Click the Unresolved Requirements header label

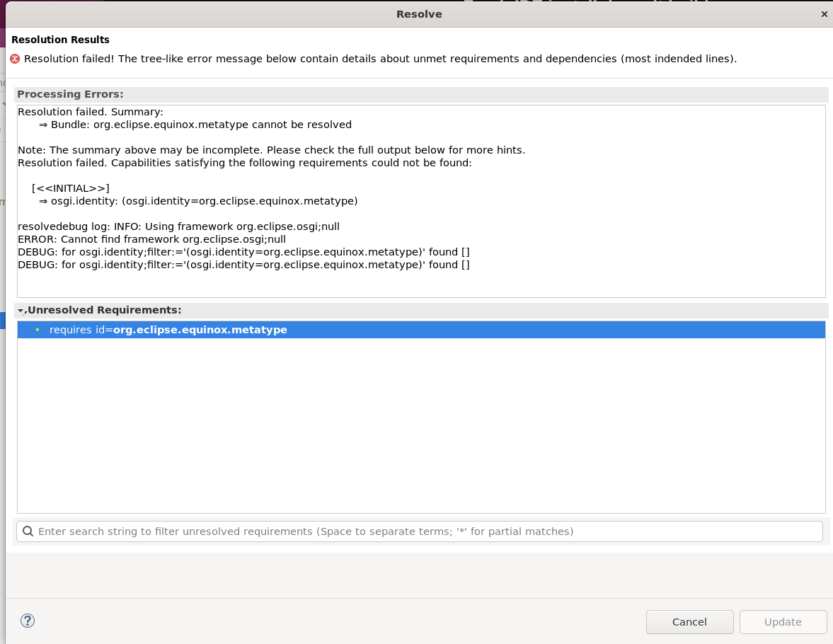click(x=104, y=310)
